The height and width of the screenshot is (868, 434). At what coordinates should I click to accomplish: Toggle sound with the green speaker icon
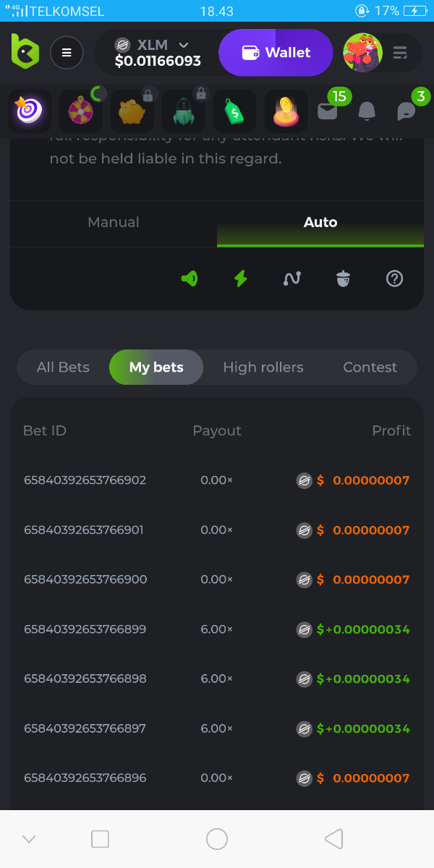[190, 278]
